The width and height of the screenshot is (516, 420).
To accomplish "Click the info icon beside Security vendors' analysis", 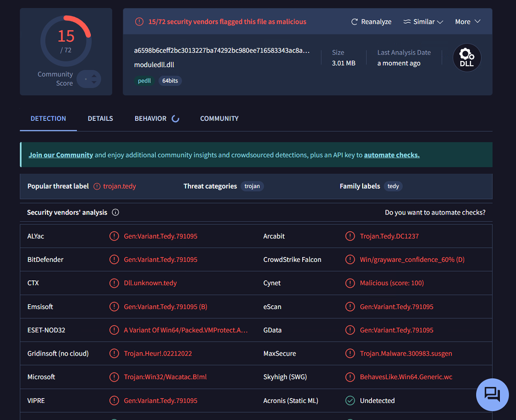I will click(115, 212).
